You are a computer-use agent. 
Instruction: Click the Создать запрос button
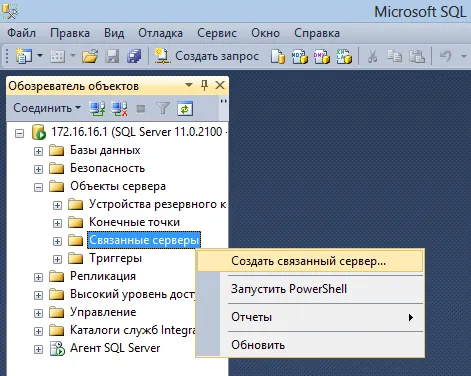tap(207, 56)
